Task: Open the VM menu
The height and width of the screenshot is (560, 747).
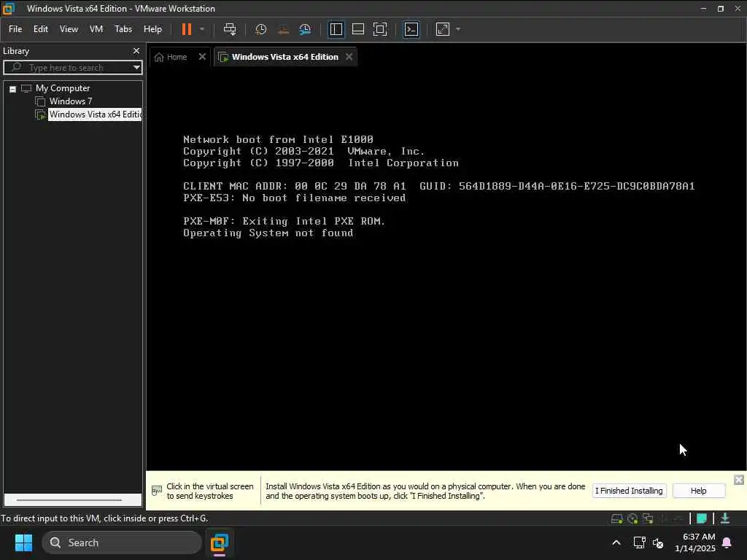Action: [x=96, y=29]
